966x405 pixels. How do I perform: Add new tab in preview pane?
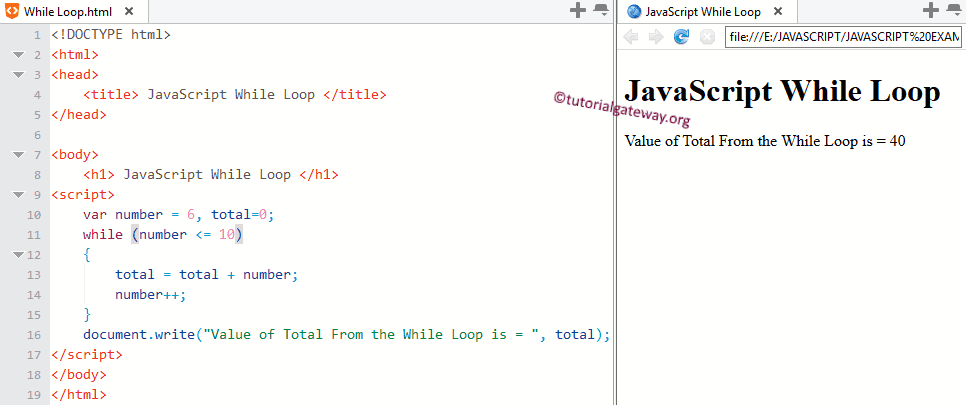(931, 9)
